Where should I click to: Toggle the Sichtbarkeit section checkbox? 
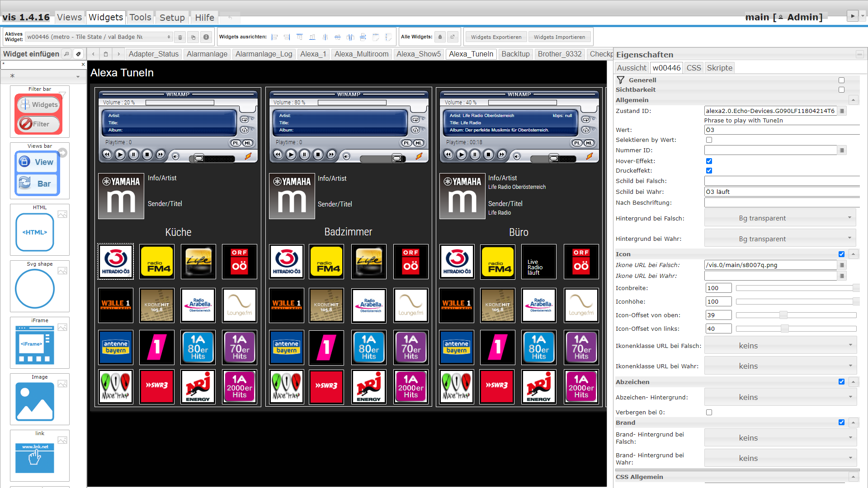[x=841, y=90]
